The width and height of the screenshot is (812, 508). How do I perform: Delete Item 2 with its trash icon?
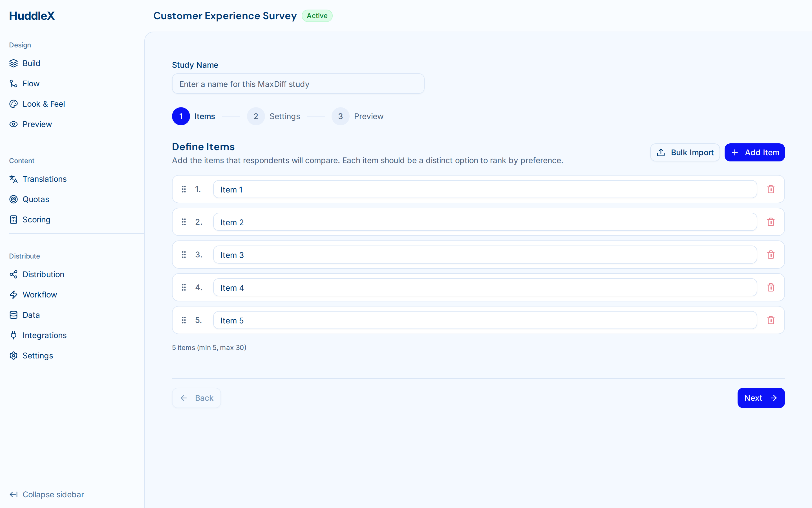771,222
